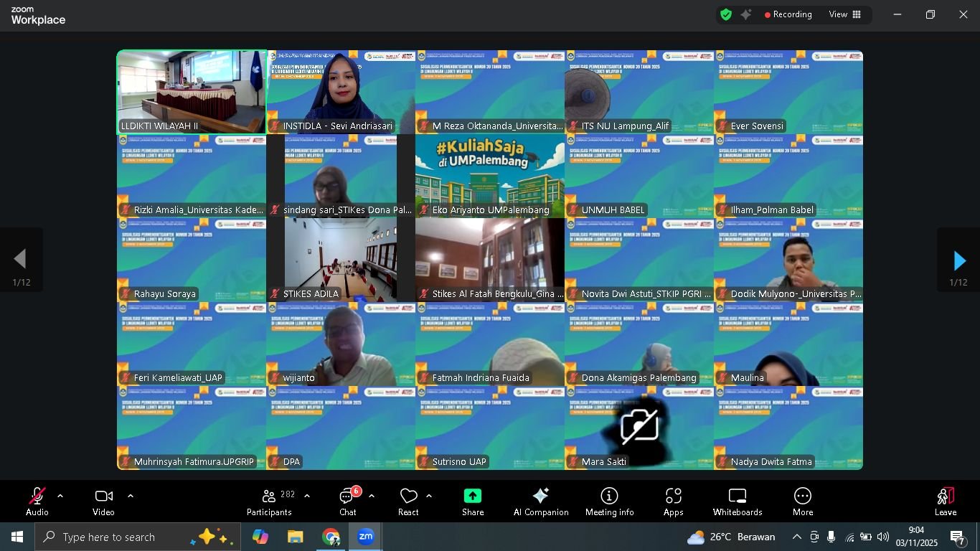Open the AI Companion
980x551 pixels.
[541, 501]
